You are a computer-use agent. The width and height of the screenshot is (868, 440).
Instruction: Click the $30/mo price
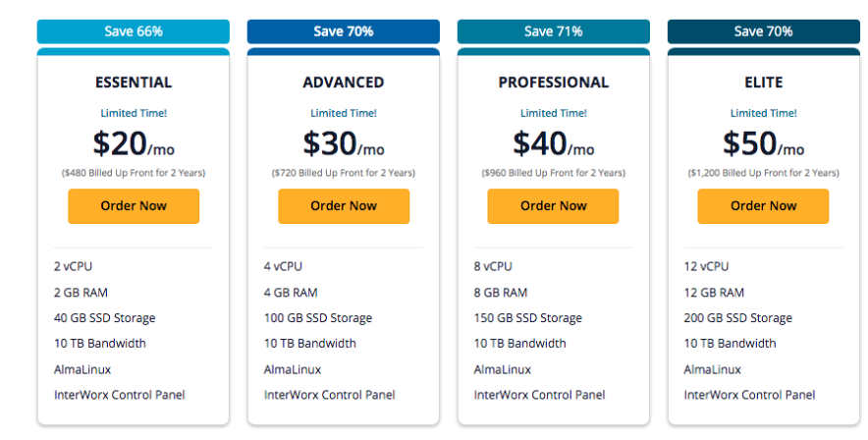[x=344, y=144]
